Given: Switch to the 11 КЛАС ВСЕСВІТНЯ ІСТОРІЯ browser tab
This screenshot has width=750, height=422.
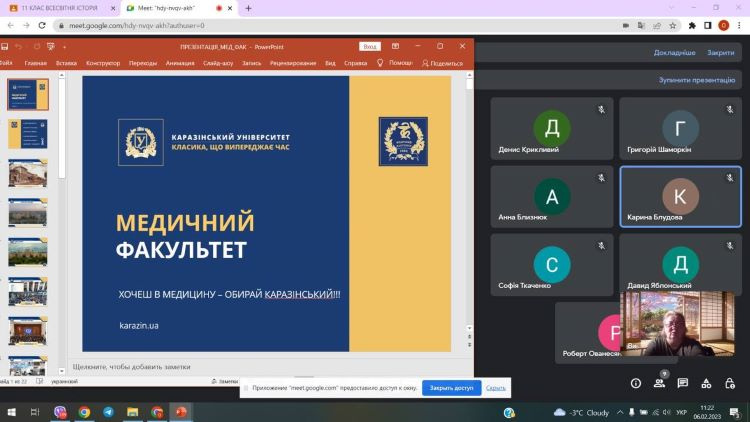Looking at the screenshot, I should [60, 8].
